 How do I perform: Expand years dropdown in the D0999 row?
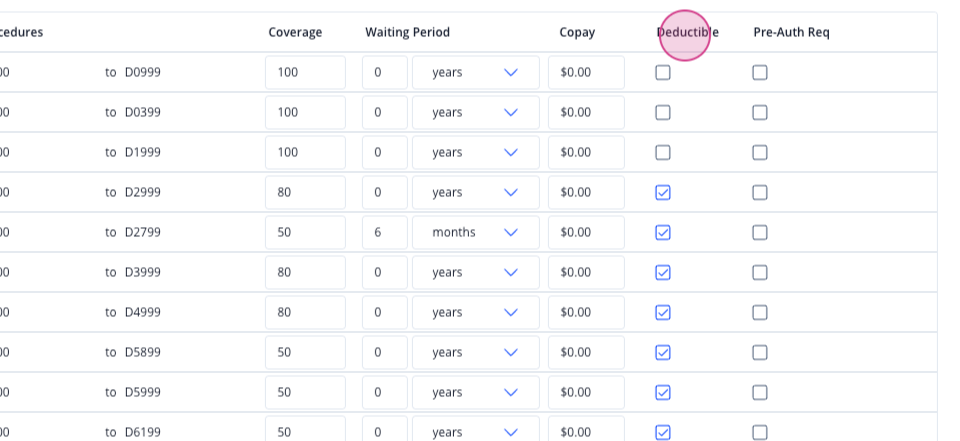[x=476, y=73]
